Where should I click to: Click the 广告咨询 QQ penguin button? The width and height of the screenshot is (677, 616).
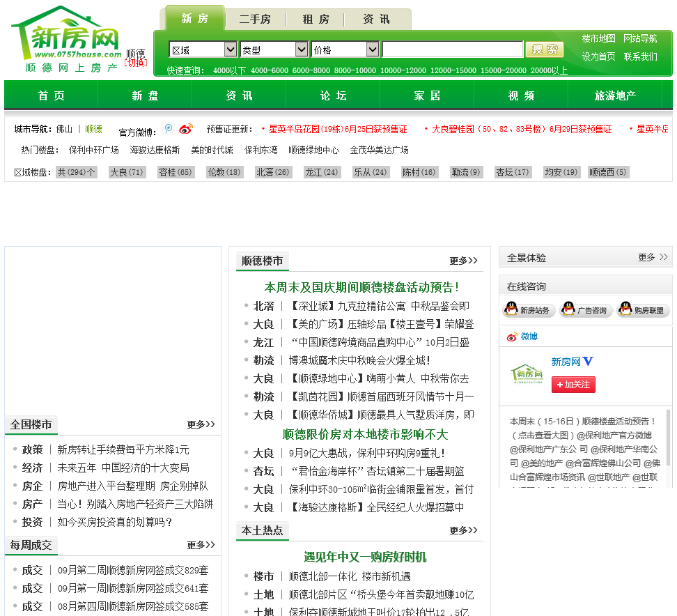(x=586, y=309)
